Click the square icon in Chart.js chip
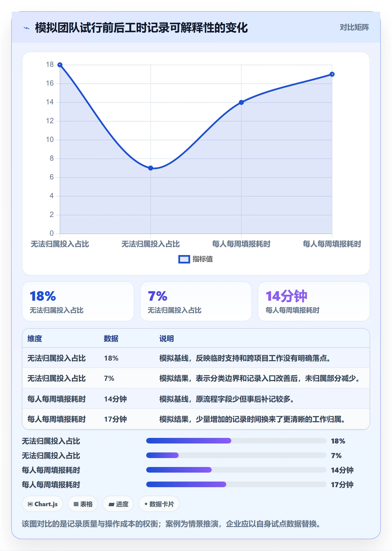This screenshot has width=392, height=551. coord(30,504)
